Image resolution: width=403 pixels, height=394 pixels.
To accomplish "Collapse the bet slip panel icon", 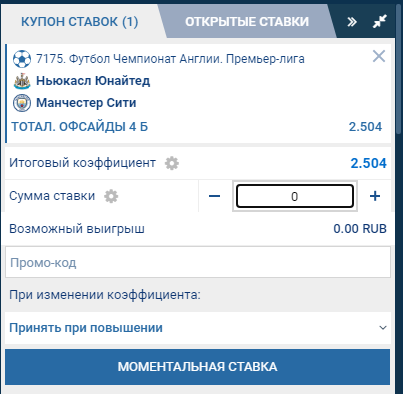I will (380, 22).
